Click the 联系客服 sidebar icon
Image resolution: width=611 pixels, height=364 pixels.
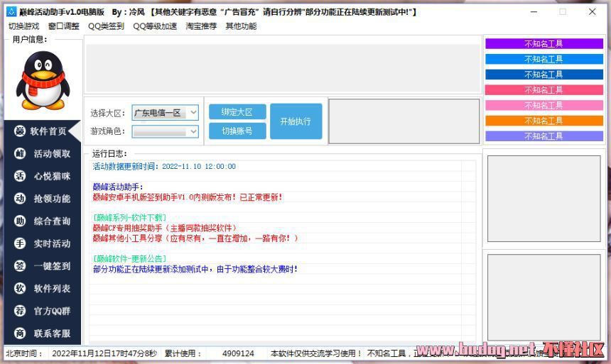pos(20,333)
